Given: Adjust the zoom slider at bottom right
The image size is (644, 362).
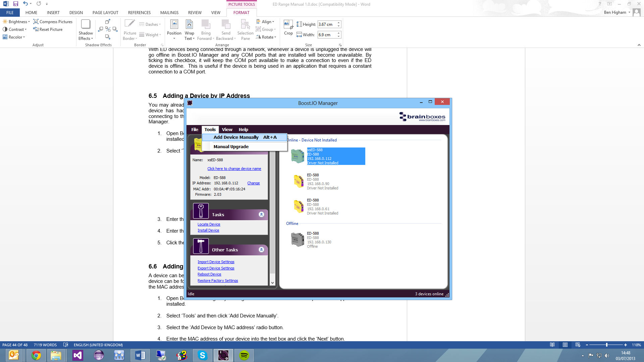Looking at the screenshot, I should pos(607,345).
